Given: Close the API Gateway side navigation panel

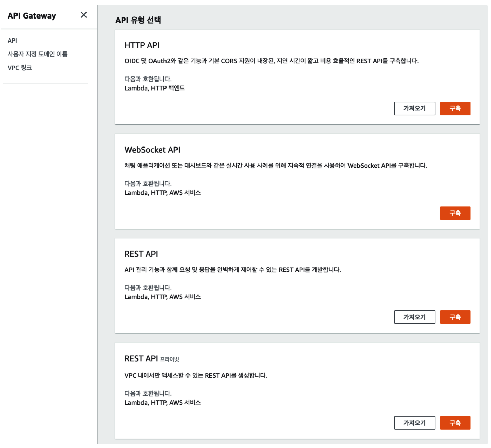Looking at the screenshot, I should coord(84,15).
